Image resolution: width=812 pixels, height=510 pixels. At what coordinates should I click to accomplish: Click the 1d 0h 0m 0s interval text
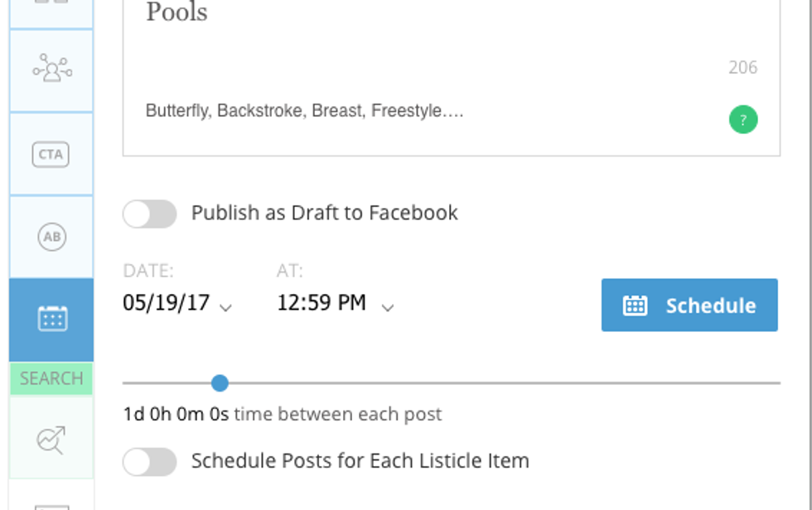[x=176, y=414]
